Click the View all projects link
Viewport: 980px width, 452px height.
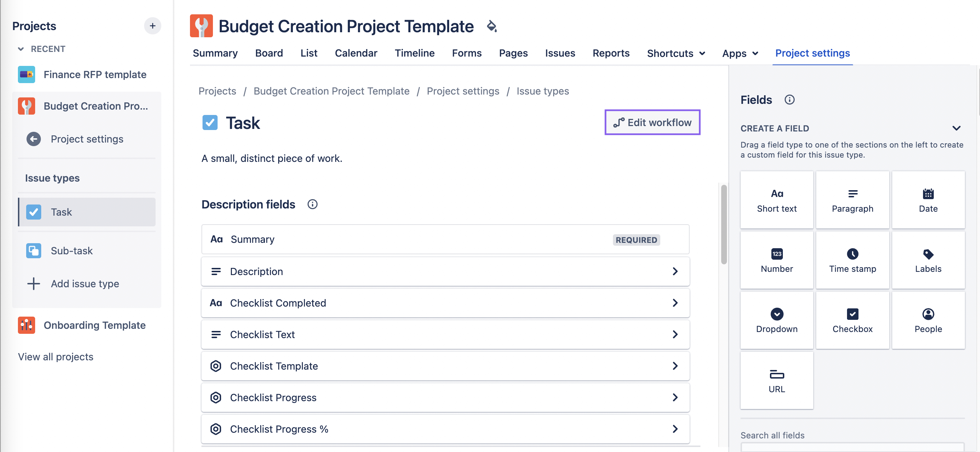pos(56,357)
